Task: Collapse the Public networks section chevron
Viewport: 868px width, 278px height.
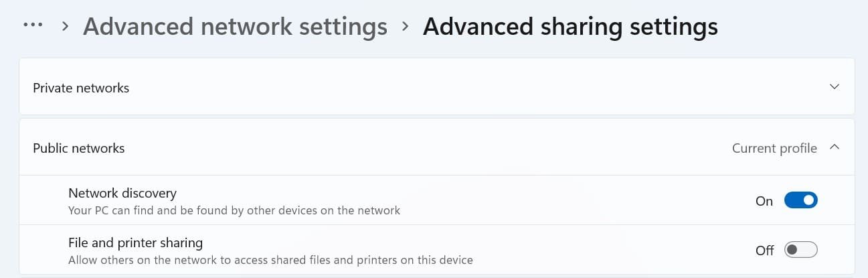Action: pos(834,147)
